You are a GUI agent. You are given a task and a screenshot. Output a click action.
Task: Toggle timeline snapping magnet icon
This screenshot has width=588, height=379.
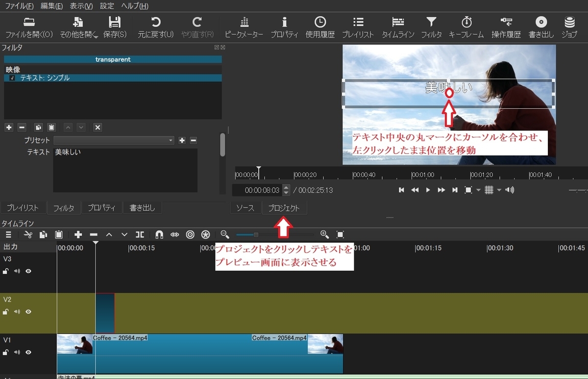[x=159, y=235]
